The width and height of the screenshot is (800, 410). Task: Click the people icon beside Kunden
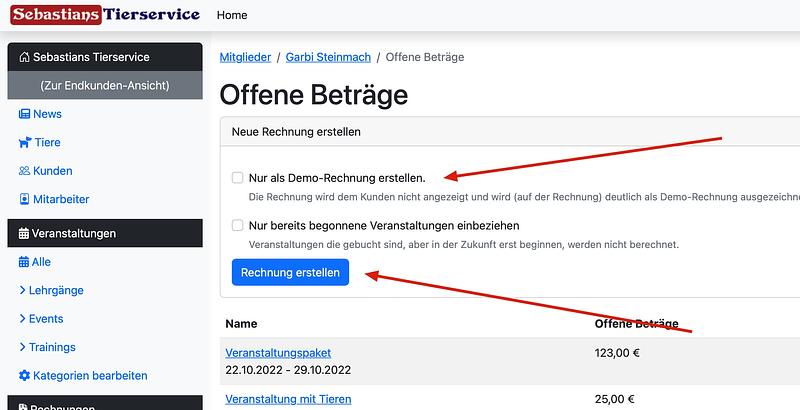pos(24,171)
